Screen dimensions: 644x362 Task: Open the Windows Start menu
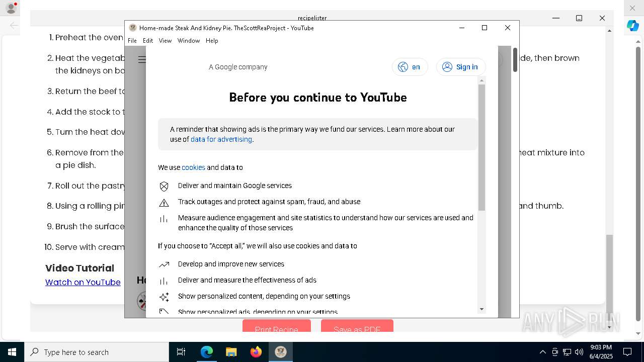click(12, 352)
